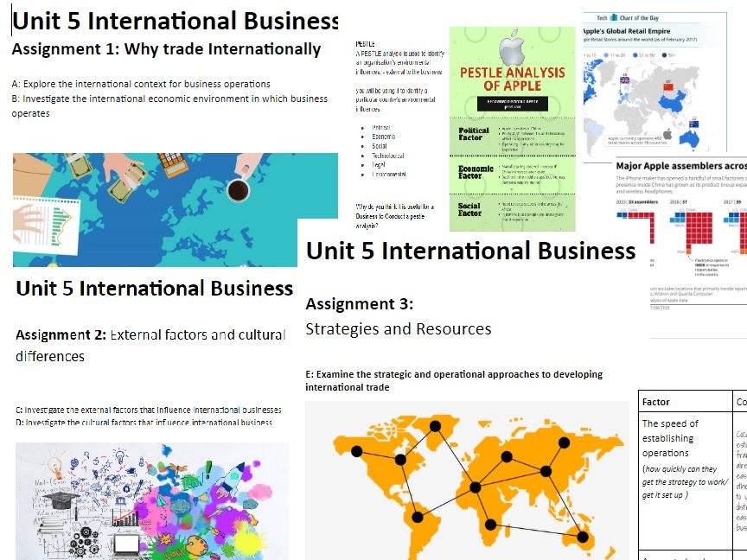Image resolution: width=747 pixels, height=560 pixels.
Task: Click the 'Technological' bullet in the PESTLE list
Action: (x=388, y=156)
